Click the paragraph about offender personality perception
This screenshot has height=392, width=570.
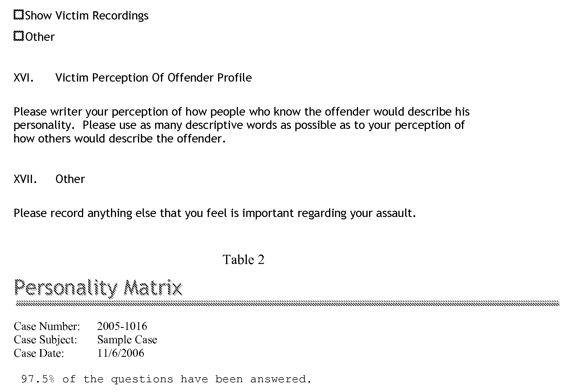pyautogui.click(x=241, y=125)
